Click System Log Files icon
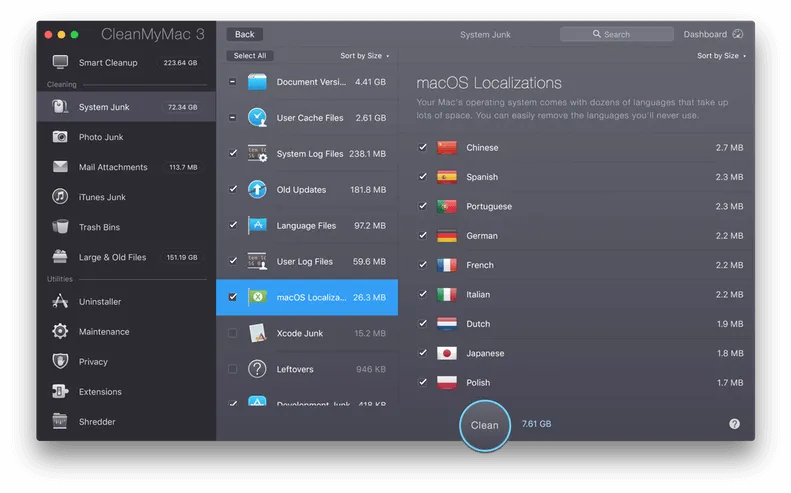Screen dimensions: 791x493 [257, 153]
